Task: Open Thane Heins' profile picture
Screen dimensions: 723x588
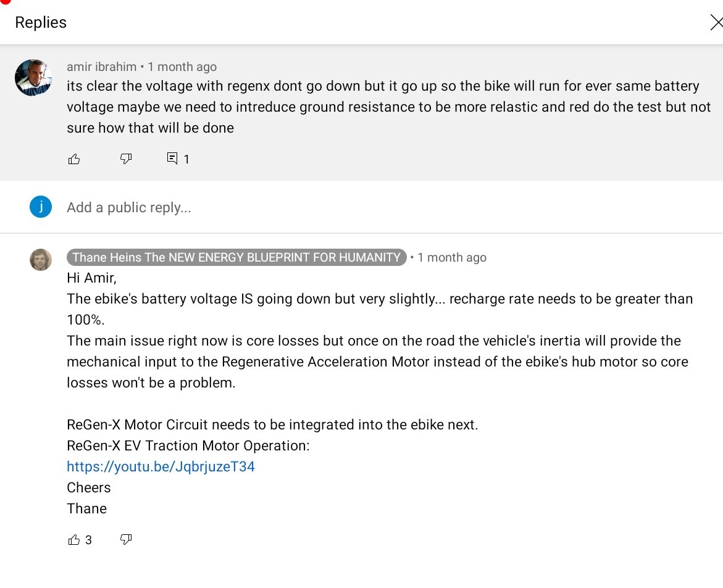Action: [41, 259]
